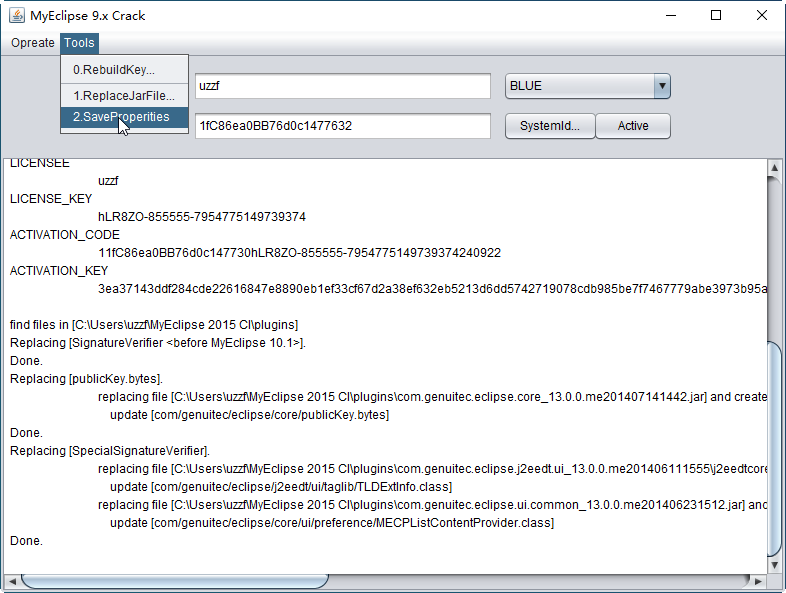Image resolution: width=786 pixels, height=593 pixels.
Task: Click the vertical scrollbar thumb in the log
Action: click(x=775, y=445)
